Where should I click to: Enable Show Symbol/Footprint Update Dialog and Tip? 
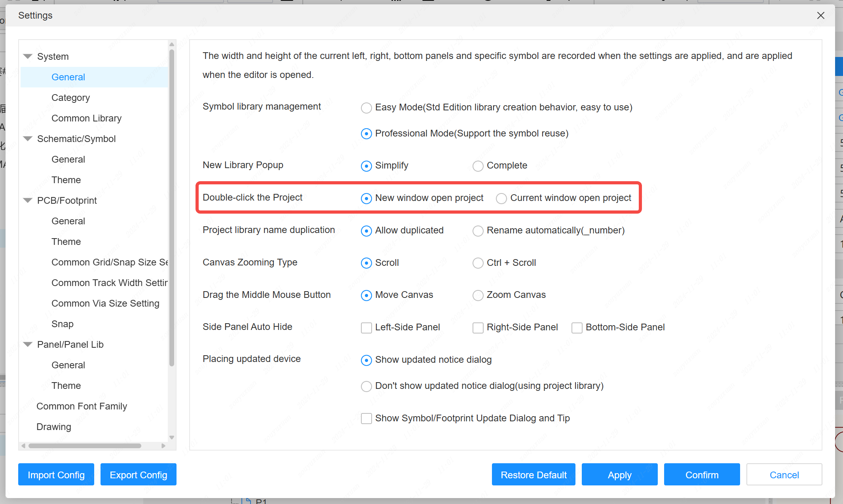coord(366,419)
